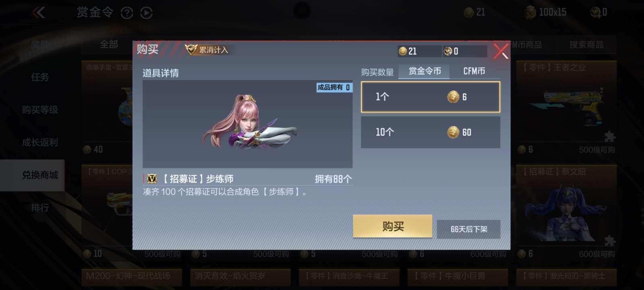Select the 蔡文昭 recruitment card thumbnail
The width and height of the screenshot is (644, 290).
point(566,209)
